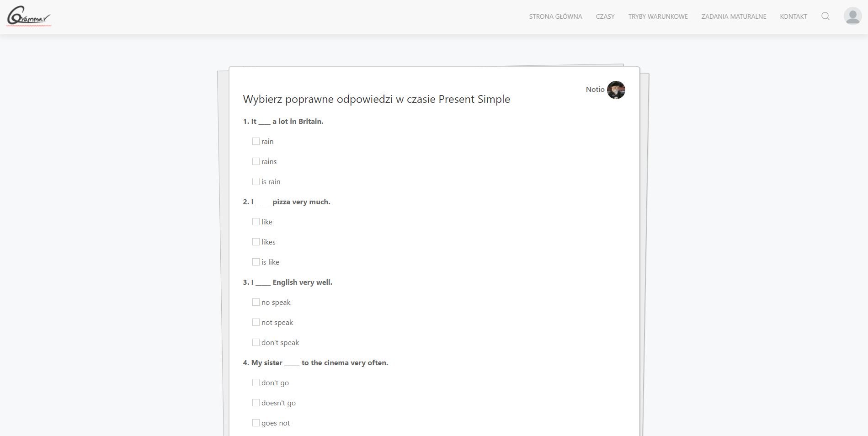Select the 'is rain' checkbox

click(x=256, y=182)
